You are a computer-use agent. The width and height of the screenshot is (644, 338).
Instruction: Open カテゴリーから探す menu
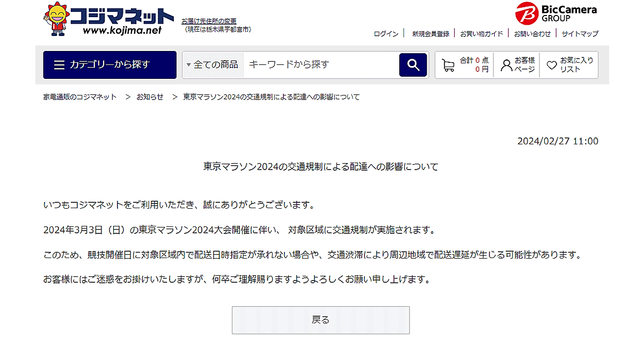tap(109, 65)
